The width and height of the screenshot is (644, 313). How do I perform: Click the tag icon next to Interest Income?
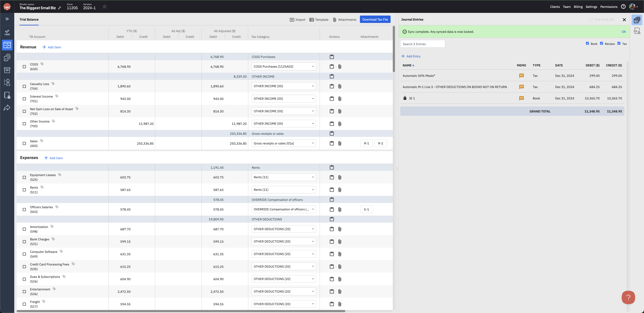pyautogui.click(x=57, y=96)
